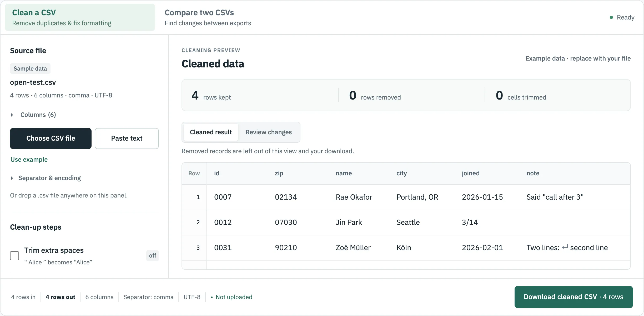The width and height of the screenshot is (644, 316).
Task: Expand Separator & encoding options
Action: [46, 178]
